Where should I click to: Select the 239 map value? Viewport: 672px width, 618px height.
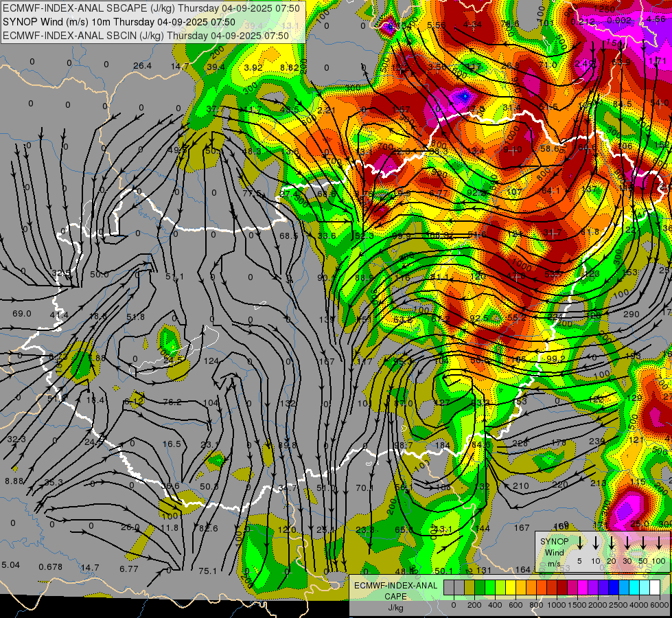[597, 441]
